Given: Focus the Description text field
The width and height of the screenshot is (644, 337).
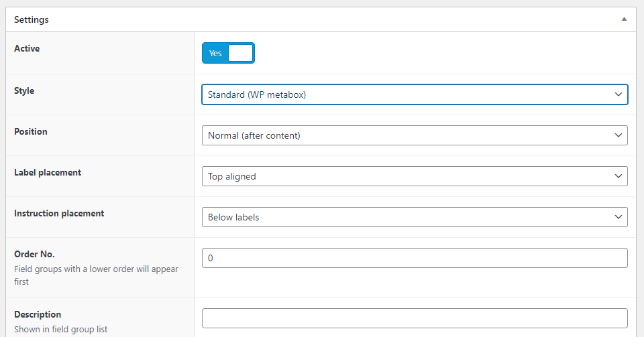Looking at the screenshot, I should pos(415,318).
